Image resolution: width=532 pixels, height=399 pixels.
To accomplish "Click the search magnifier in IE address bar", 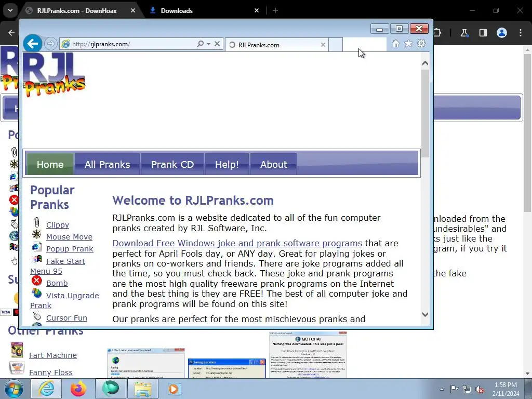I will [200, 44].
